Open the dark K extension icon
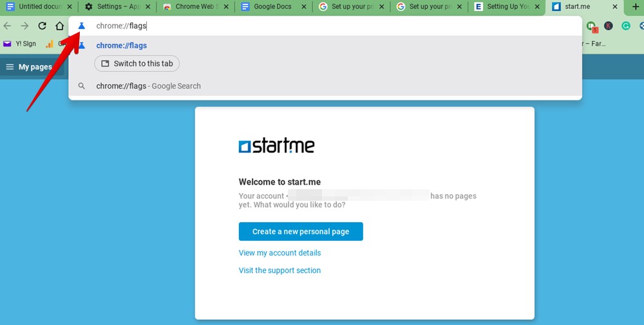The width and height of the screenshot is (644, 325). tap(609, 26)
